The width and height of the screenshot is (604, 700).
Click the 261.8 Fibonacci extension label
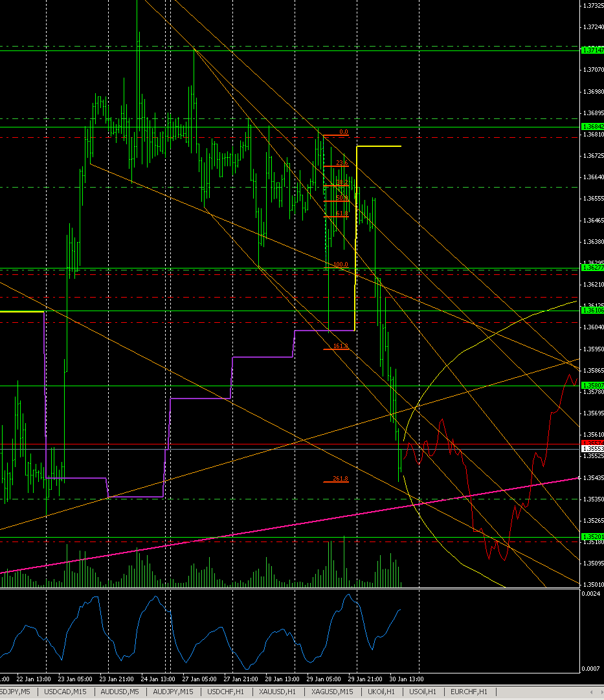click(339, 479)
